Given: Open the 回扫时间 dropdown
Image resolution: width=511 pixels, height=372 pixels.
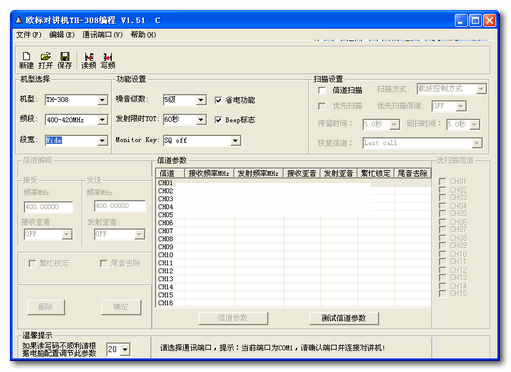Looking at the screenshot, I should pos(475,125).
